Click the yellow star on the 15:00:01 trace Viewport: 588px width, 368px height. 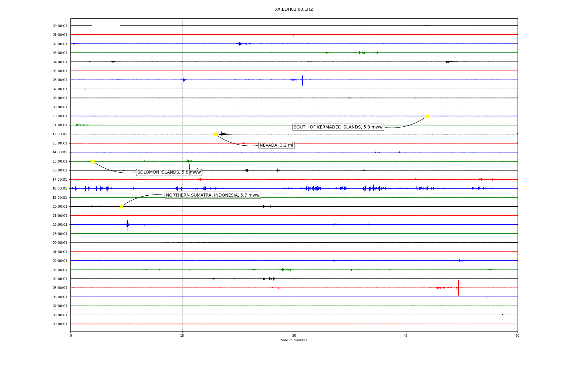coord(93,161)
